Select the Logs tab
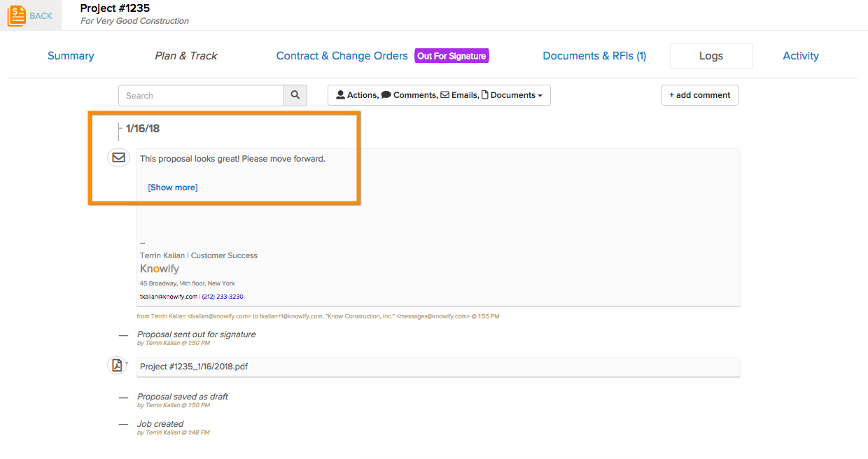868x459 pixels. click(711, 55)
